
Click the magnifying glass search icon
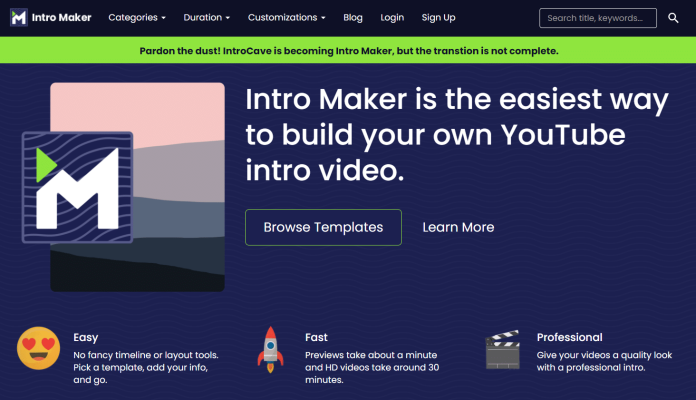click(x=673, y=18)
